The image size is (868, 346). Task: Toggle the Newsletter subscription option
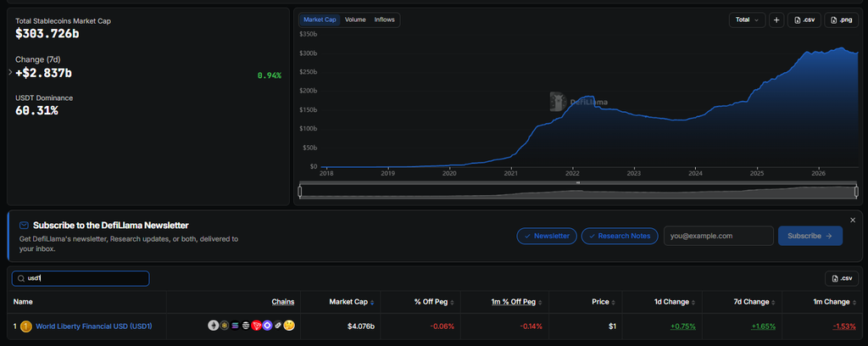click(547, 236)
